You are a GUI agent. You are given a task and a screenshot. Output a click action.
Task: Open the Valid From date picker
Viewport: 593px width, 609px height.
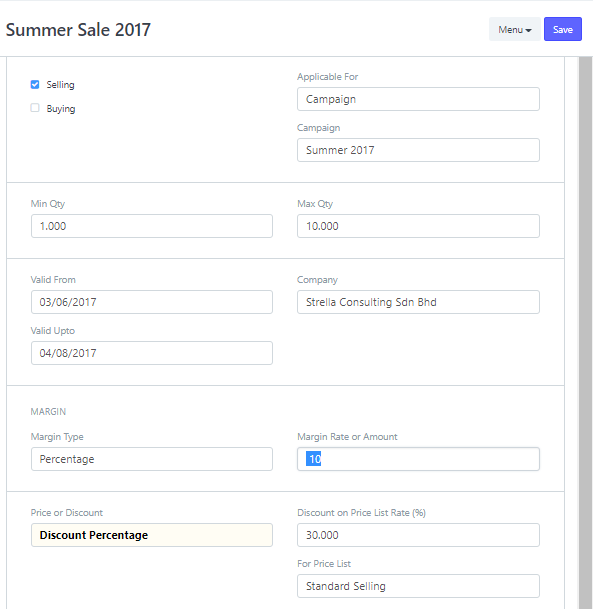[x=152, y=302]
